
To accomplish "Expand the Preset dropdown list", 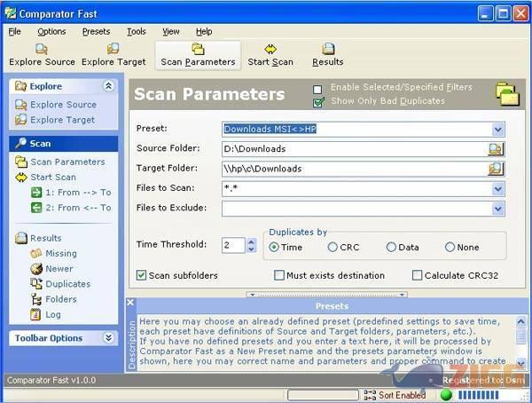I will coord(497,129).
